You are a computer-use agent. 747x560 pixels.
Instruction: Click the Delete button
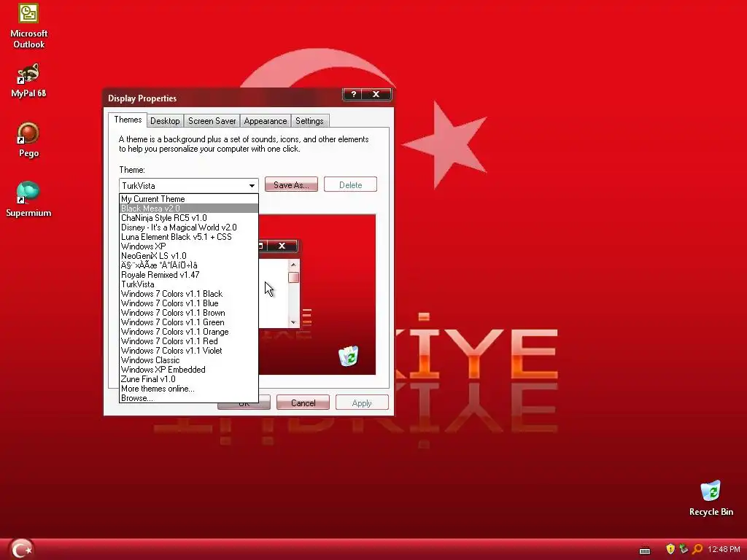(350, 184)
